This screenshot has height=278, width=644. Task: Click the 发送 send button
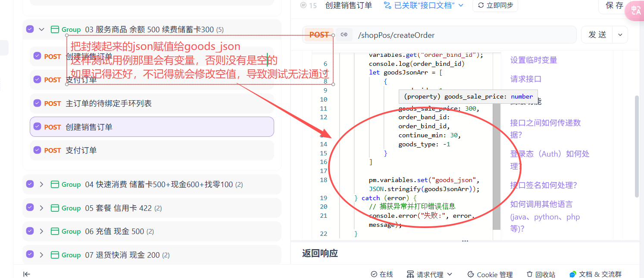(x=597, y=35)
